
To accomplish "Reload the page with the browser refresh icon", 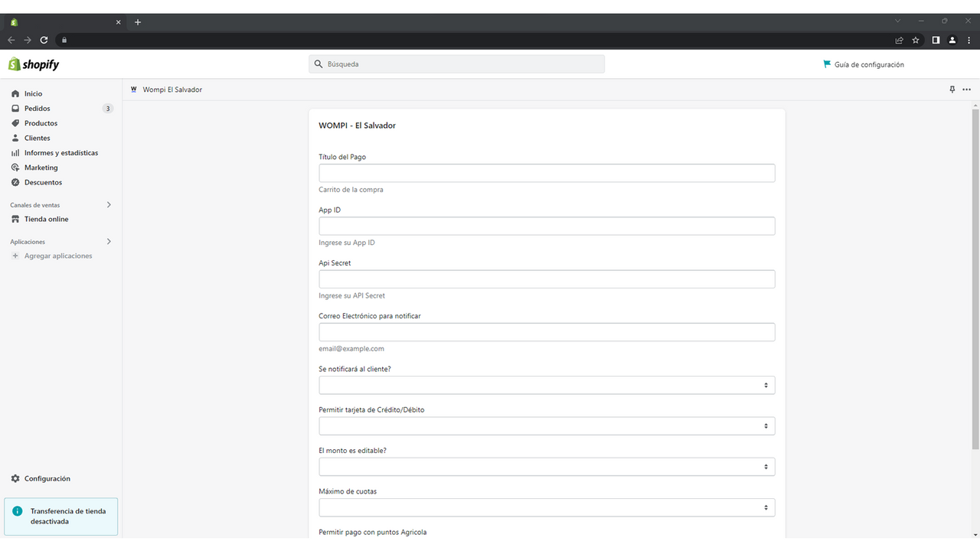I will [44, 40].
